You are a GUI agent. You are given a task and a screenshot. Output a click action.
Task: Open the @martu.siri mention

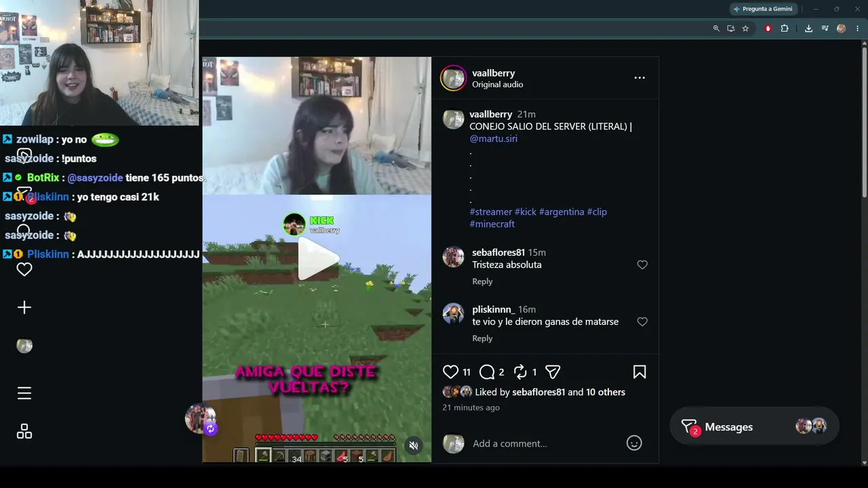(x=494, y=138)
